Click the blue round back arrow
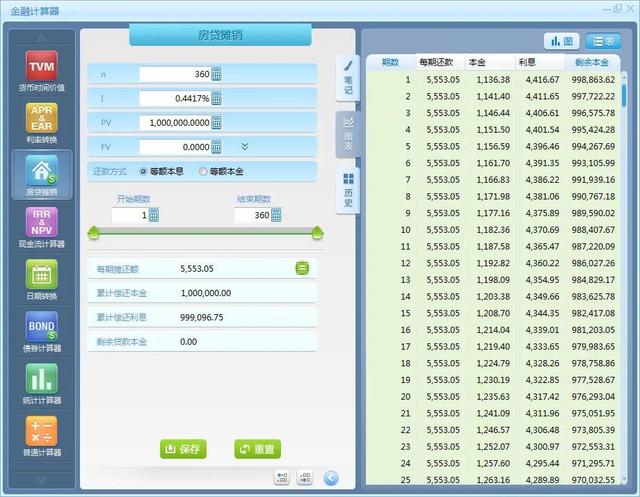This screenshot has width=640, height=497. (x=331, y=478)
